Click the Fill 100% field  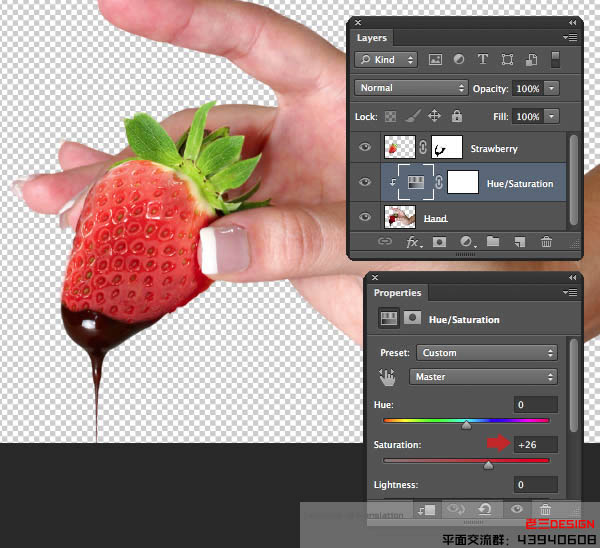click(x=528, y=116)
